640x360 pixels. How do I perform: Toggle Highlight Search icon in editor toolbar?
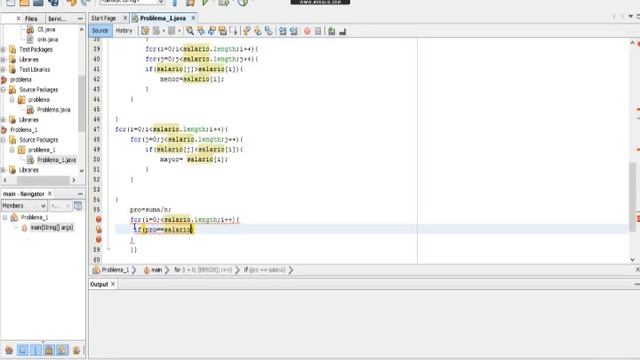coord(222,31)
